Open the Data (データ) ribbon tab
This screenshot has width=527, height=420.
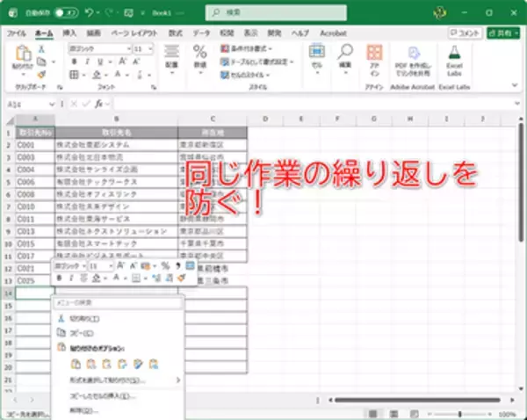point(201,33)
